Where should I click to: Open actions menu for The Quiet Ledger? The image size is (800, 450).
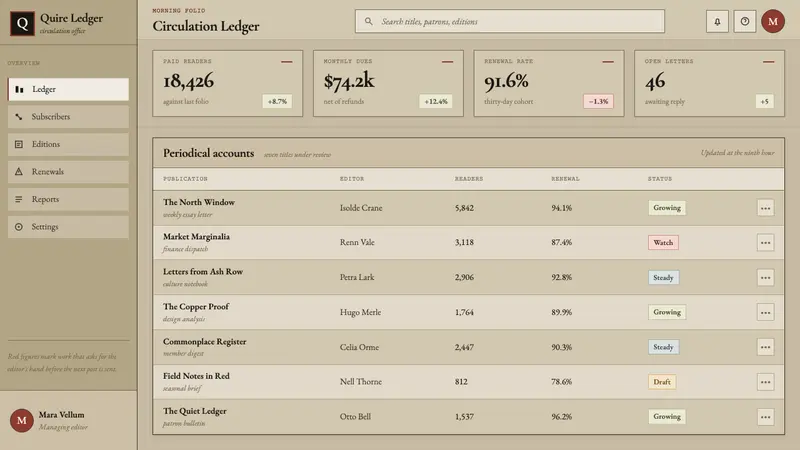click(765, 417)
